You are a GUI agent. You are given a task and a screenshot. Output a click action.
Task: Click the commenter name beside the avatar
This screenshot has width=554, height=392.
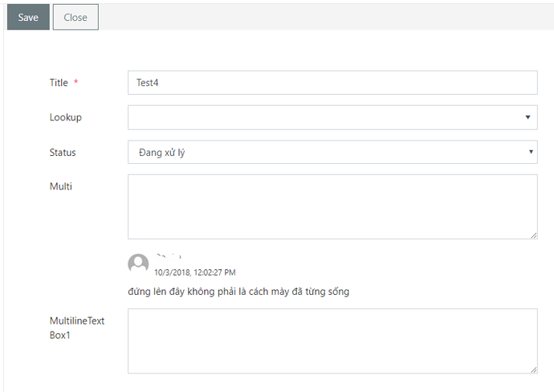coord(169,256)
